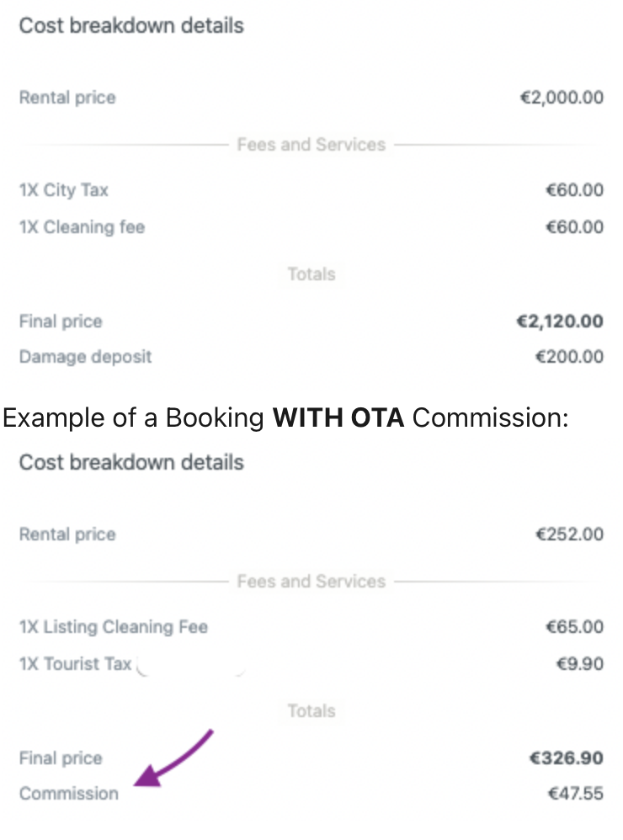Viewport: 623px width, 840px height.
Task: Click the 1X Listing Cleaning Fee item
Action: pyautogui.click(x=113, y=627)
